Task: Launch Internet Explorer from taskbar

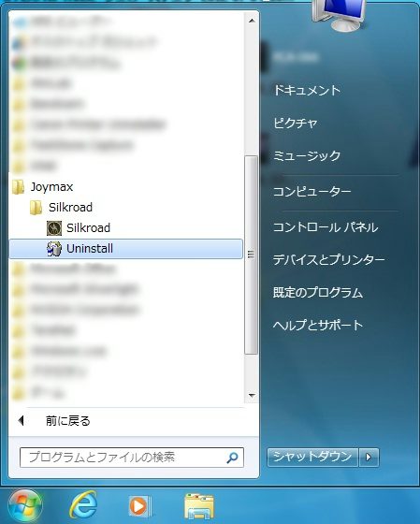Action: pos(83,504)
